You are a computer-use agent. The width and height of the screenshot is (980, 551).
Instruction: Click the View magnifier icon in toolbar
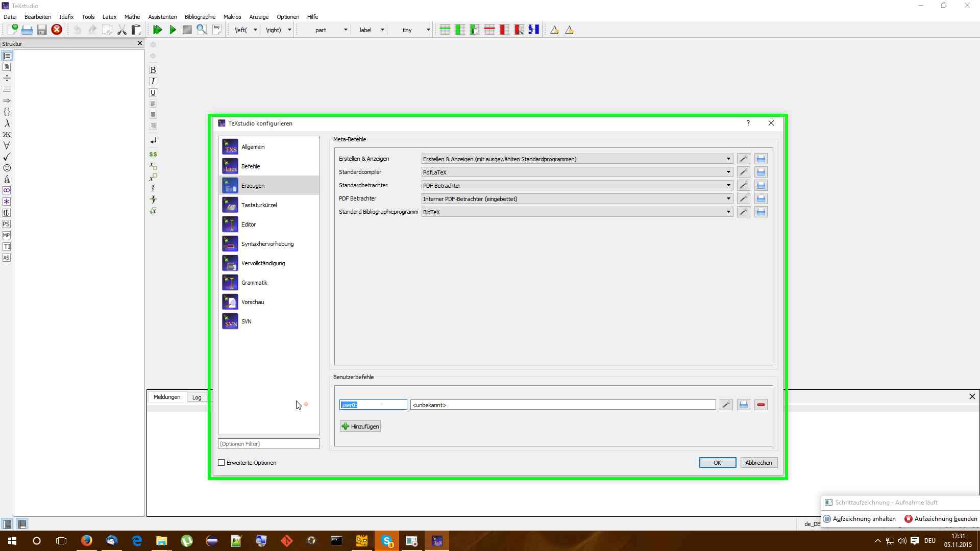click(202, 30)
